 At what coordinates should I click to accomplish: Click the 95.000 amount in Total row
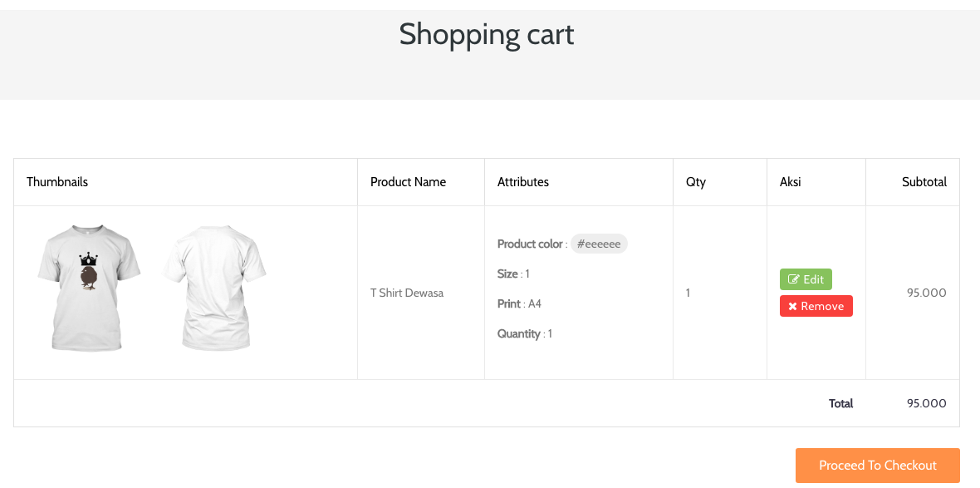click(x=926, y=403)
